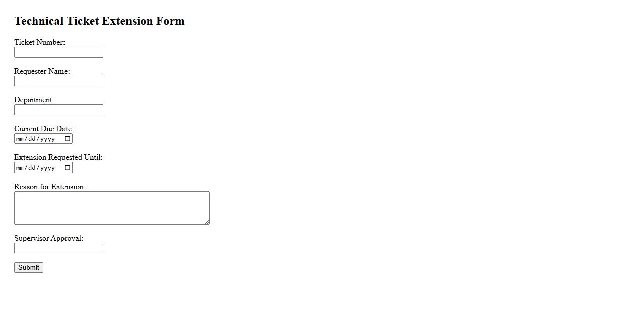The height and width of the screenshot is (328, 644).
Task: Click the "Ticket Number:" label
Action: click(39, 42)
